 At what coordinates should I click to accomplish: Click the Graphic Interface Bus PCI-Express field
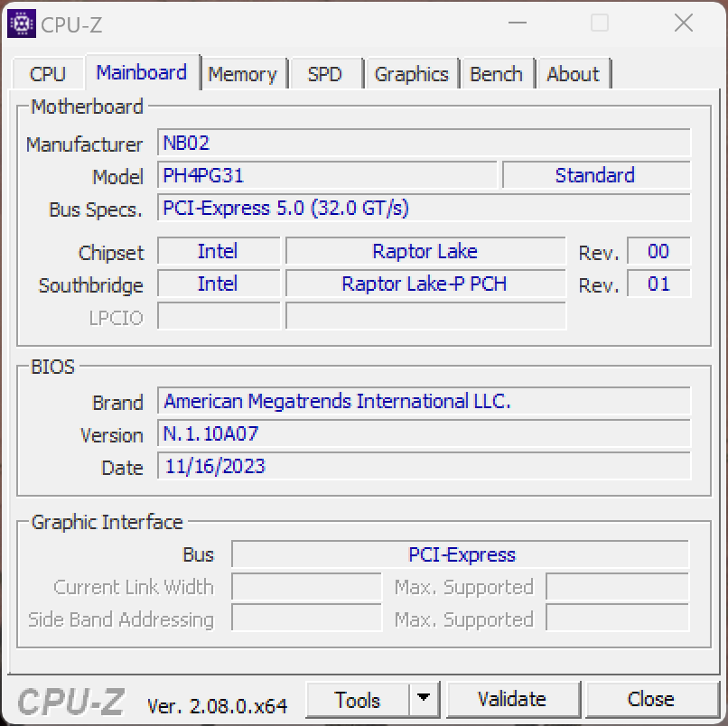(460, 554)
